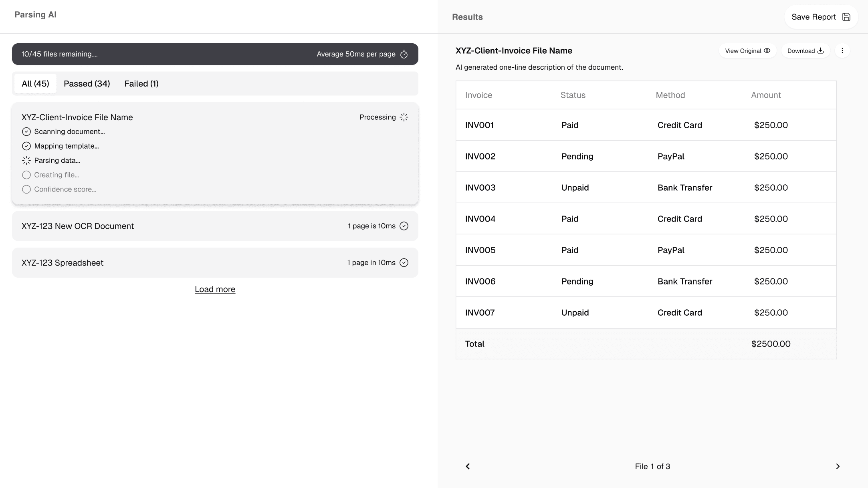
Task: Switch to the Passed (34) tab
Action: (x=87, y=83)
